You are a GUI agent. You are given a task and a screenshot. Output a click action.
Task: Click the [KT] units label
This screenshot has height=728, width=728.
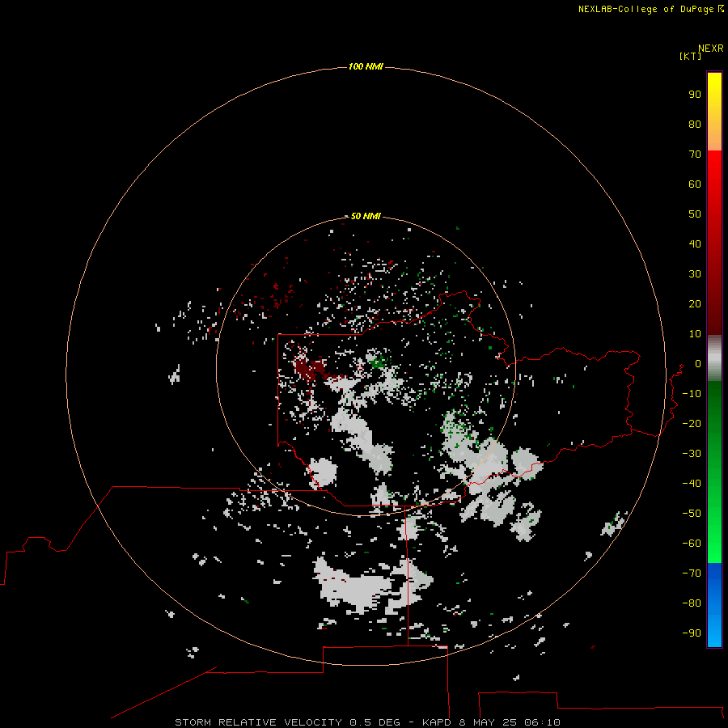[x=690, y=56]
